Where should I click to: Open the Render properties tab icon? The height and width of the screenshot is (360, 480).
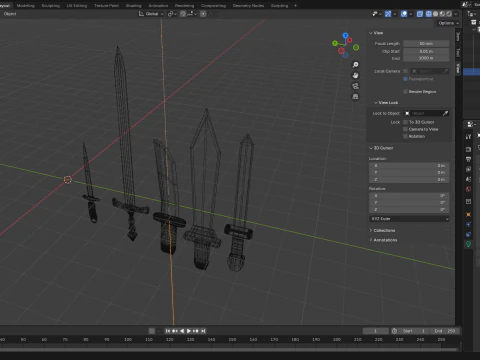[468, 149]
